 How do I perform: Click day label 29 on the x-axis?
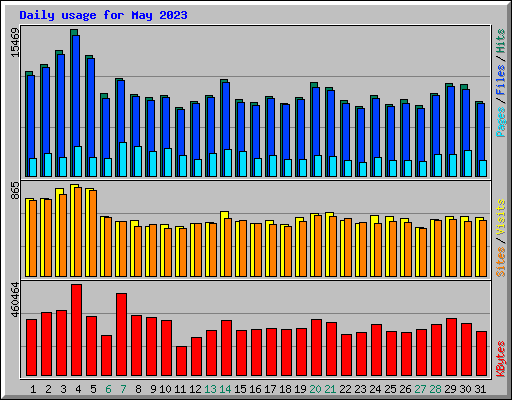click(450, 389)
